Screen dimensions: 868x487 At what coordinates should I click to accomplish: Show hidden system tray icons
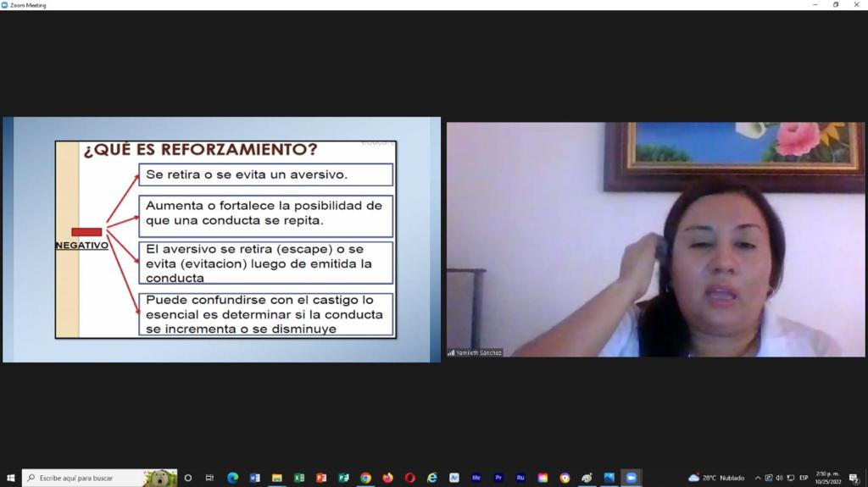point(758,478)
